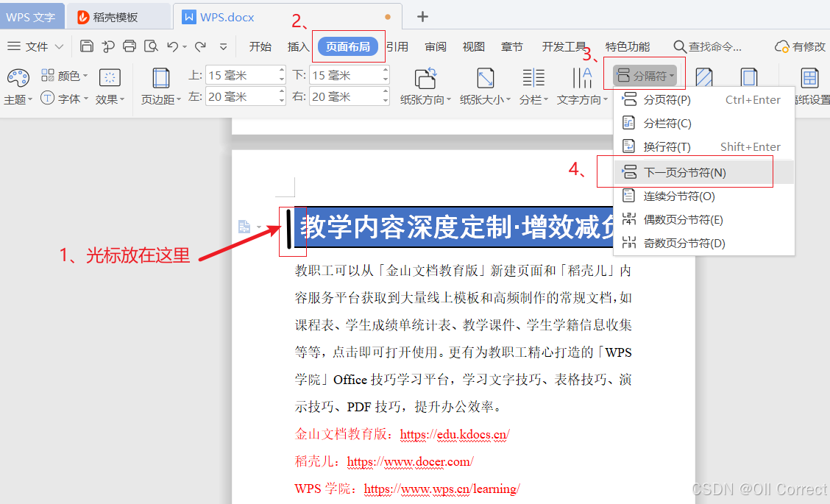Click the paragraph layout icon beside heading
Image resolution: width=830 pixels, height=504 pixels.
click(244, 227)
